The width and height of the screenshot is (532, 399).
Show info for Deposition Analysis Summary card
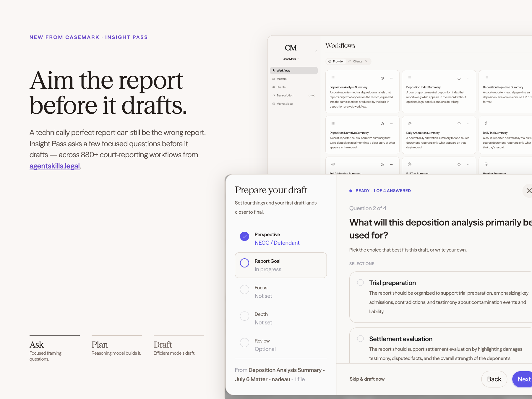(x=382, y=78)
